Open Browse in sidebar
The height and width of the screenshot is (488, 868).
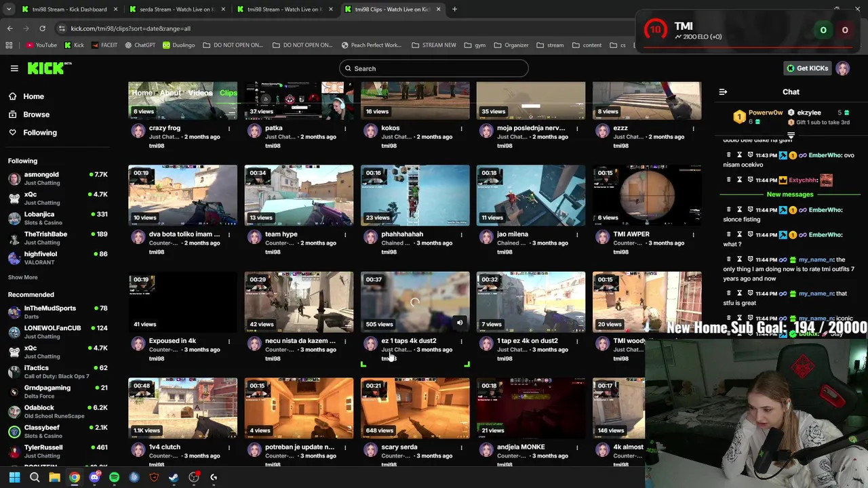coord(36,115)
